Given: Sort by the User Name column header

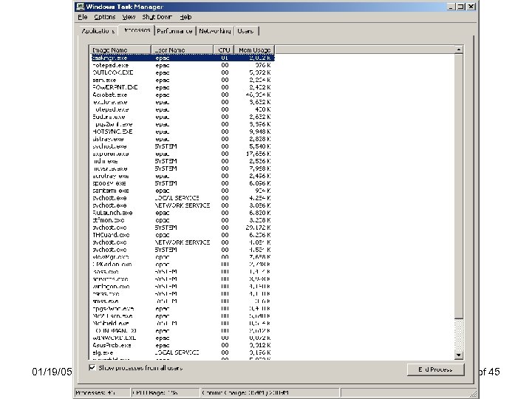Looking at the screenshot, I should pyautogui.click(x=183, y=50).
